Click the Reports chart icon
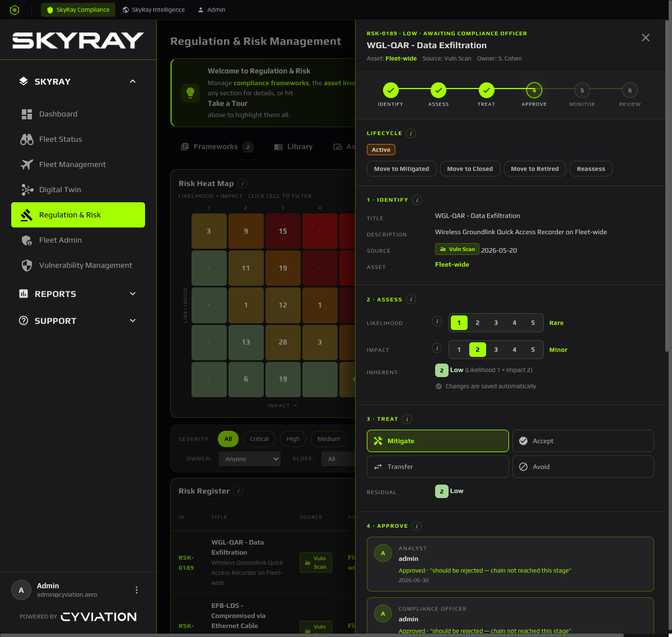 [24, 294]
